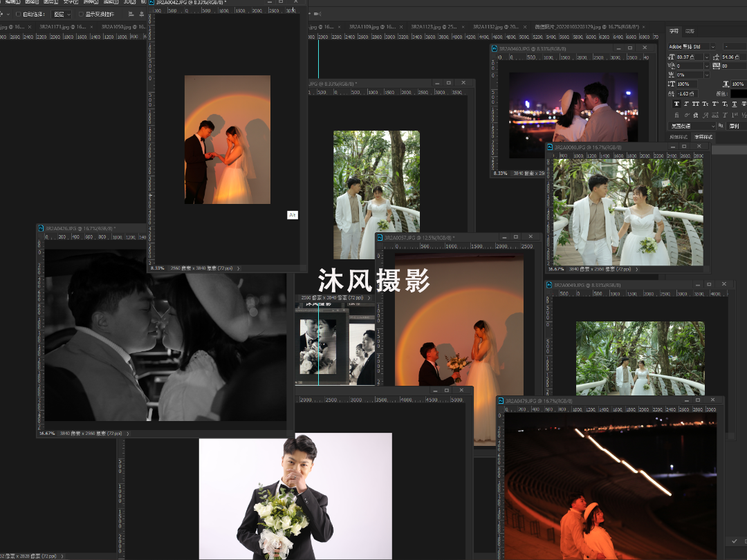Click the tracking value 80 field
The height and width of the screenshot is (560, 747).
[x=734, y=66]
